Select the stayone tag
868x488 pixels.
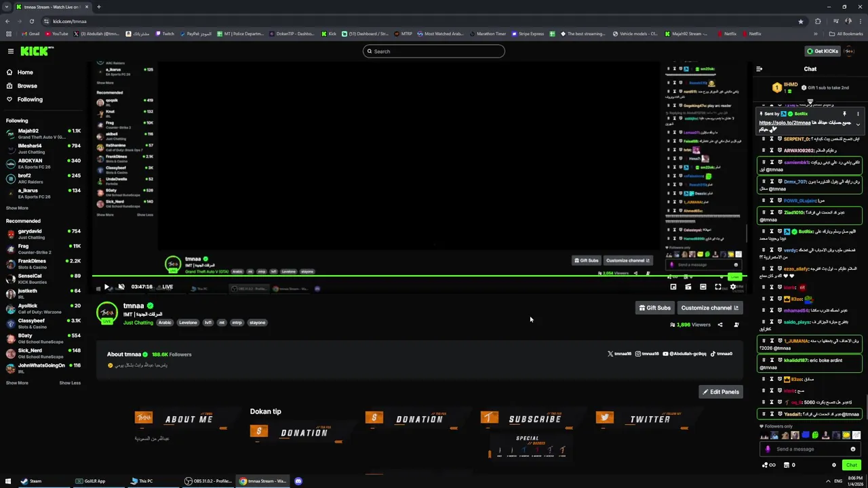coord(257,323)
